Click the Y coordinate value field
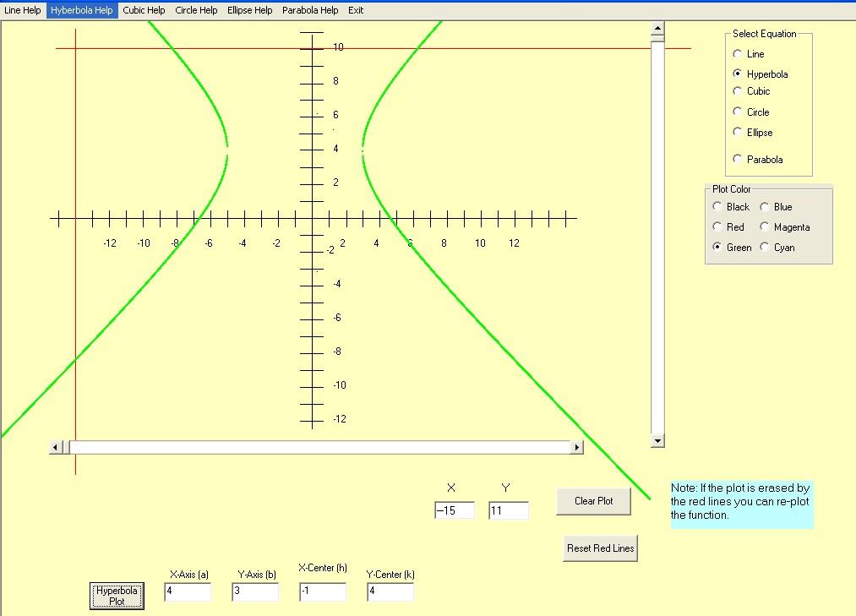Screen dimensions: 856x616 coord(508,510)
